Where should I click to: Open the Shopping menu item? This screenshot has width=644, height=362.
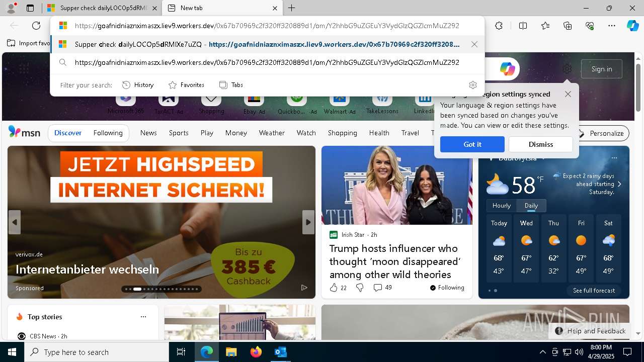342,133
